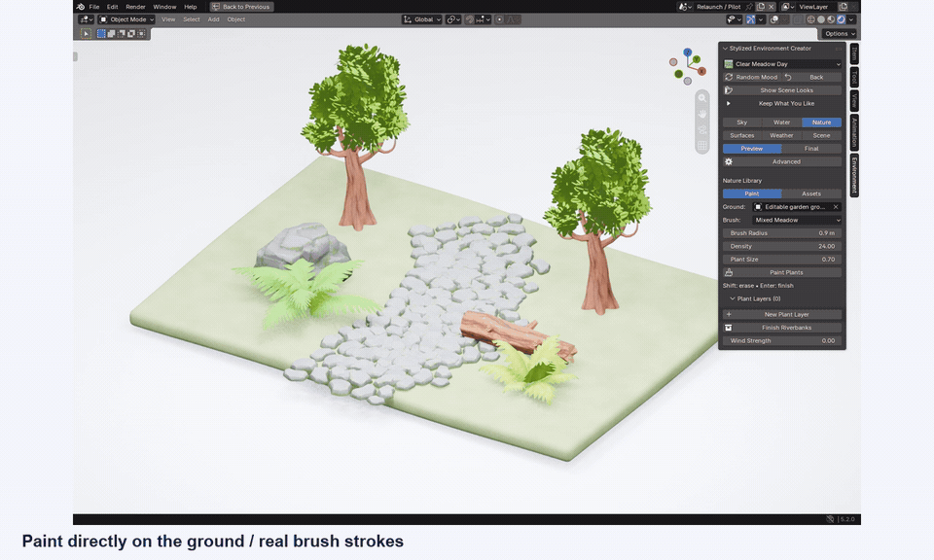Select Assets mode in Nature Library
934x560 pixels.
(811, 194)
